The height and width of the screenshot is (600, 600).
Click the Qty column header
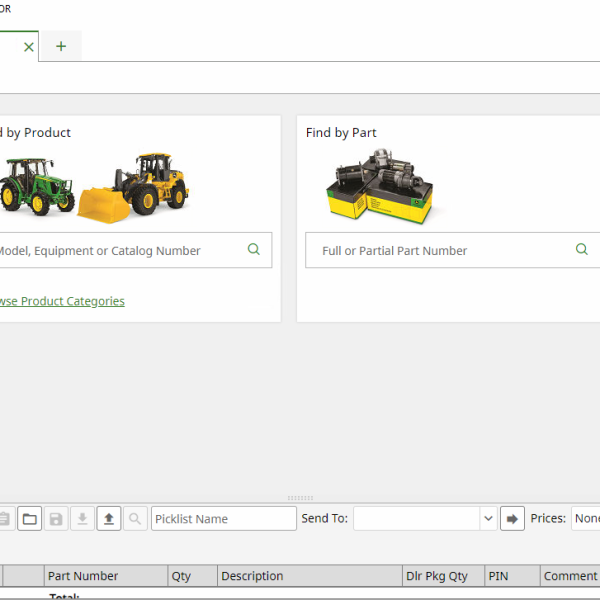click(193, 576)
